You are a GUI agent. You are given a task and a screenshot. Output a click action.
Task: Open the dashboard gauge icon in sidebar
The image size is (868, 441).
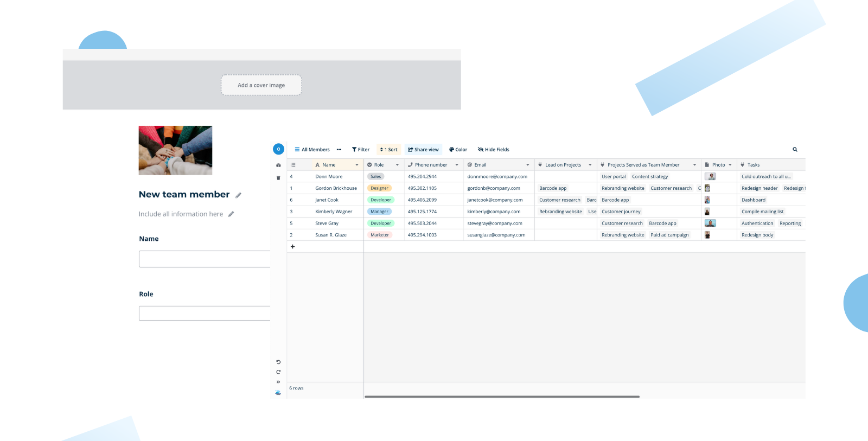coord(278,165)
